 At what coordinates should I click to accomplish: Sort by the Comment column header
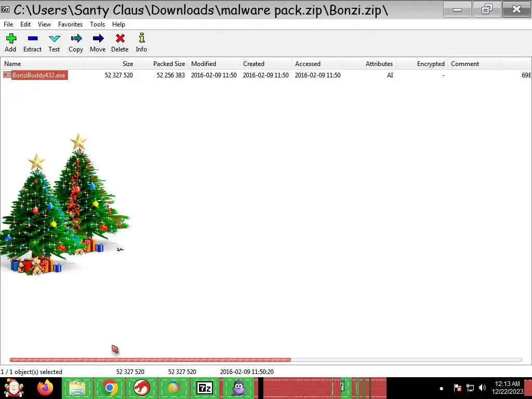click(x=473, y=64)
